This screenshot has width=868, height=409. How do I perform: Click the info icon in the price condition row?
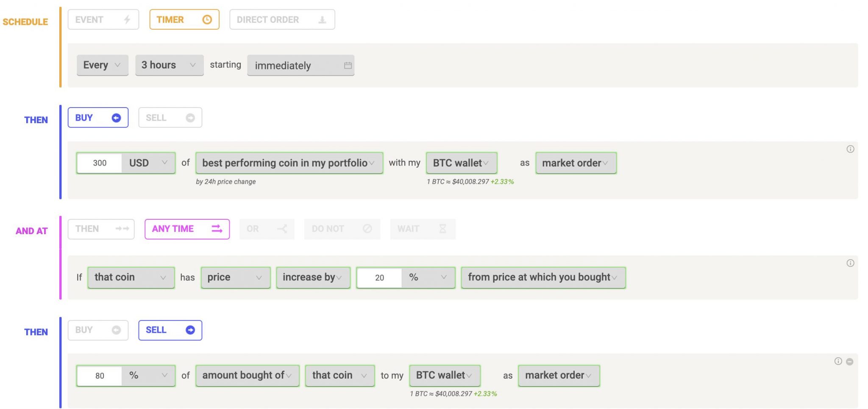click(x=851, y=263)
